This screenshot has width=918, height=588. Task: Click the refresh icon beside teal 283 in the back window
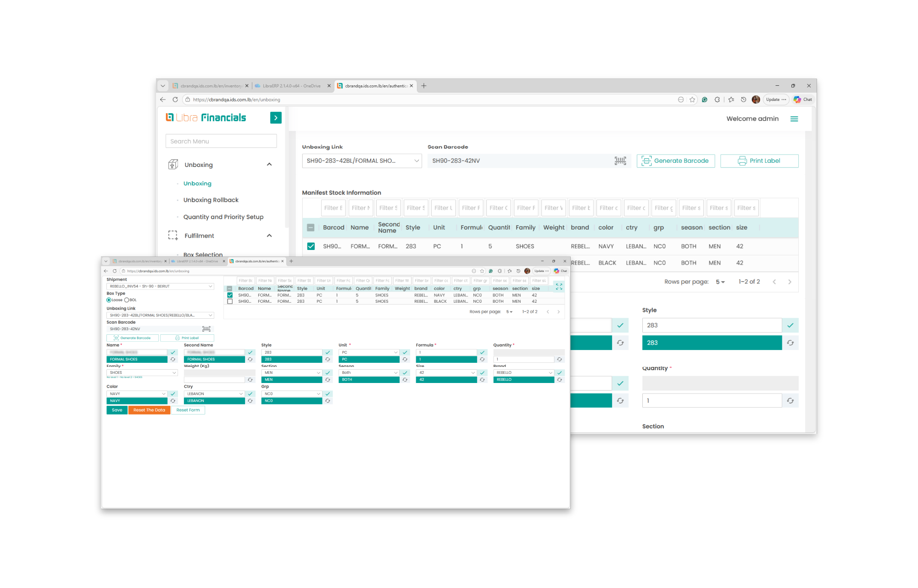click(x=790, y=343)
